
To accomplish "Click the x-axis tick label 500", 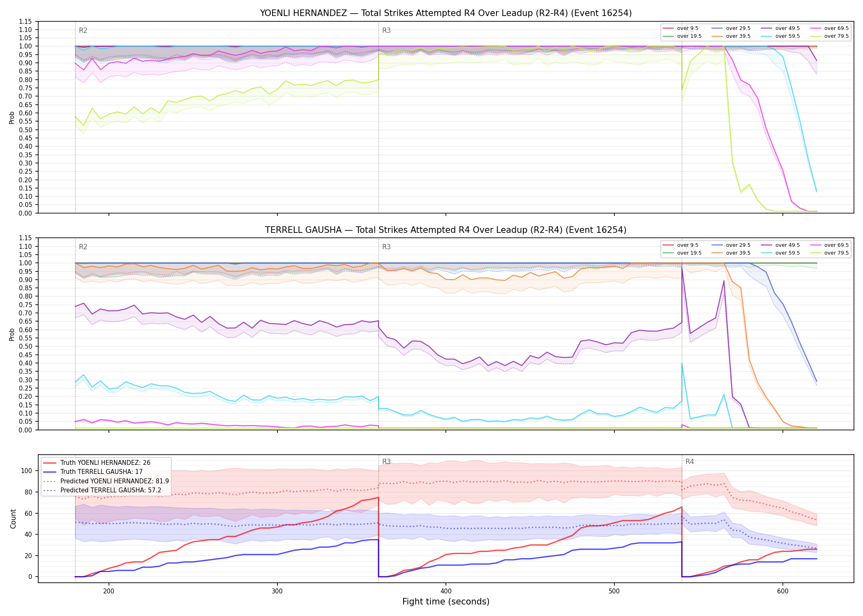I will point(614,591).
